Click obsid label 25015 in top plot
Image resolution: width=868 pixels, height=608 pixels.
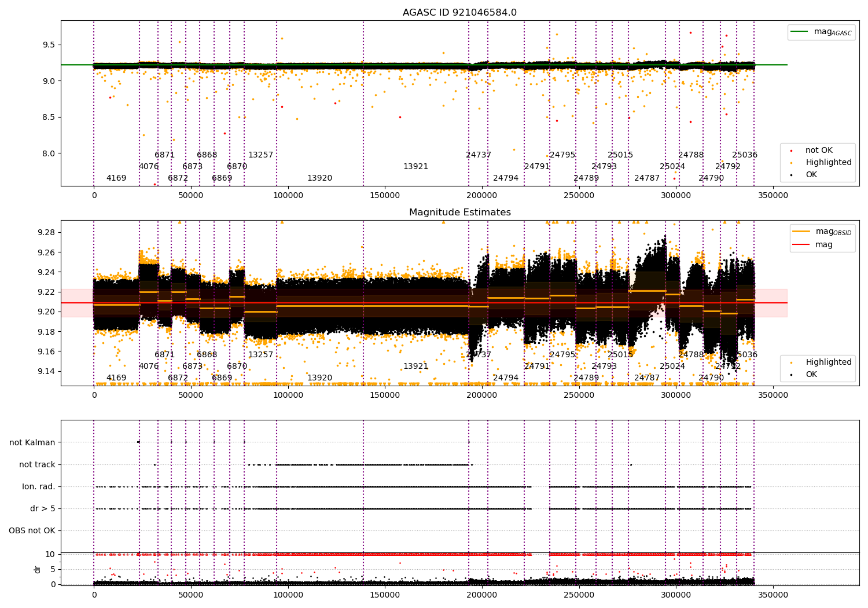[620, 155]
